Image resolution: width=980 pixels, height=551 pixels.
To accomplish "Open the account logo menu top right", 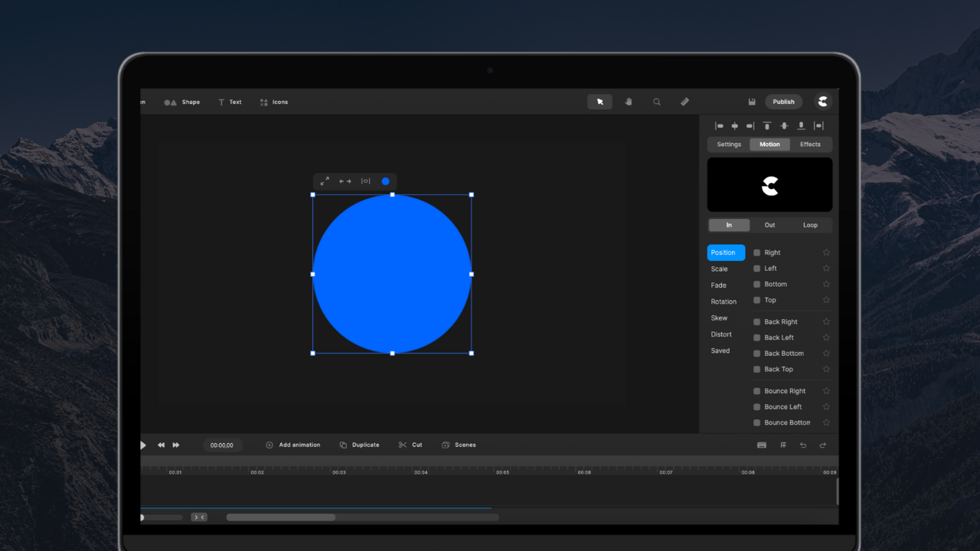I will pyautogui.click(x=822, y=102).
